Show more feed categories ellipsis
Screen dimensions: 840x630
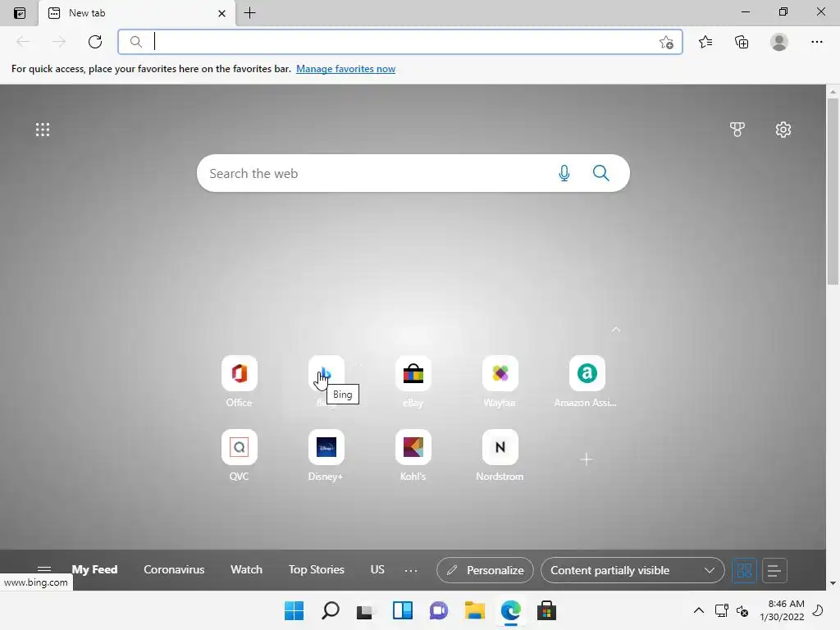click(x=411, y=571)
